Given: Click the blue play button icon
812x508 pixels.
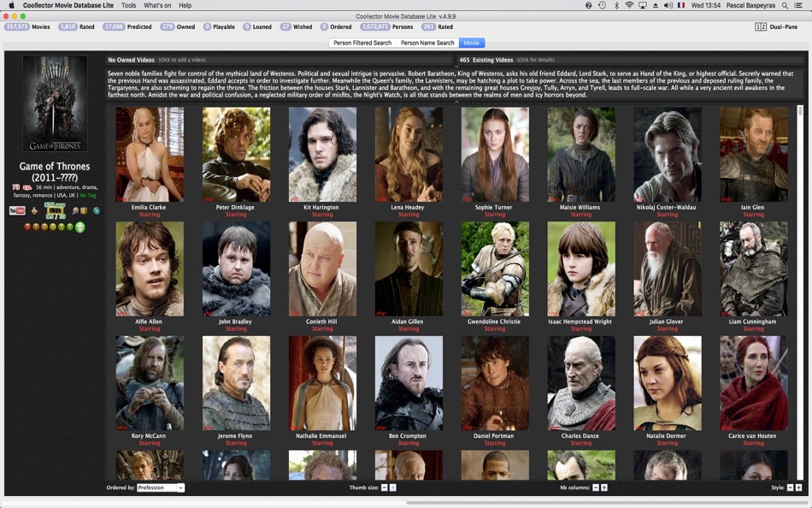Looking at the screenshot, I should pyautogui.click(x=97, y=210).
